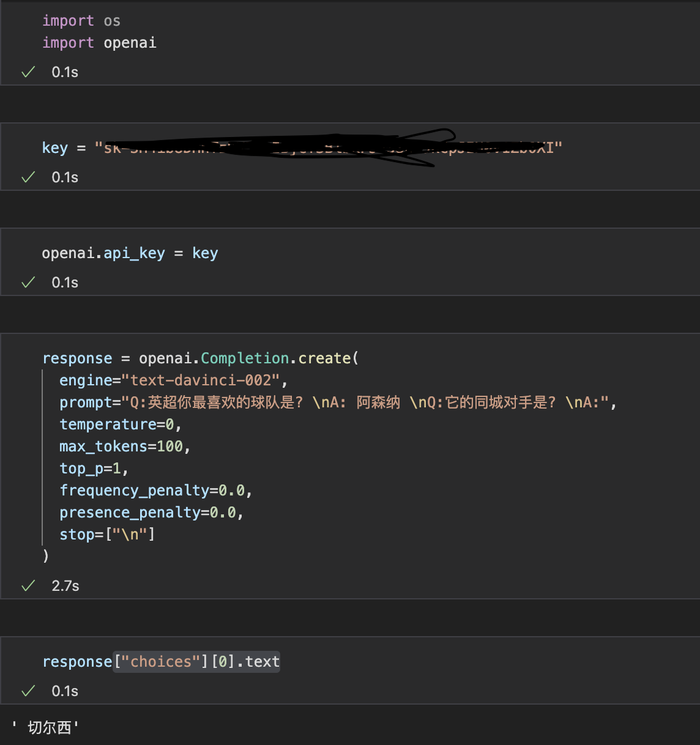Image resolution: width=700 pixels, height=745 pixels.
Task: Click the success checkmark under the response choices cell
Action: (x=28, y=691)
